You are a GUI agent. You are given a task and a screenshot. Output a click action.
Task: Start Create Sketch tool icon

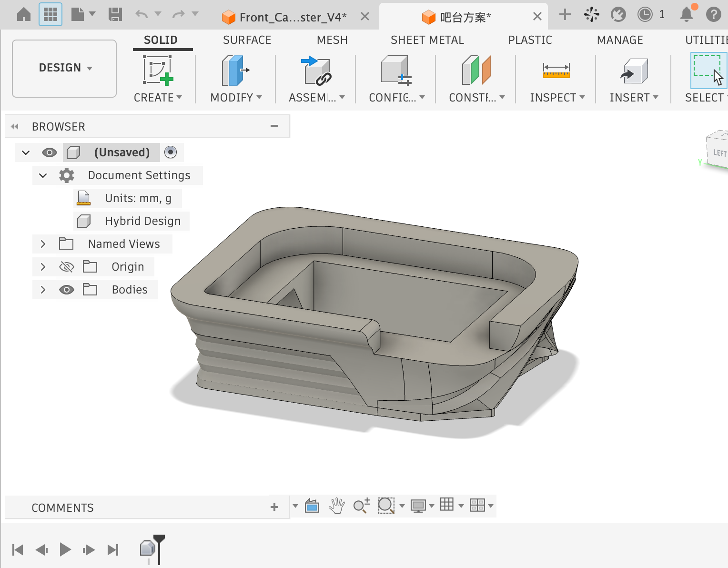point(158,70)
